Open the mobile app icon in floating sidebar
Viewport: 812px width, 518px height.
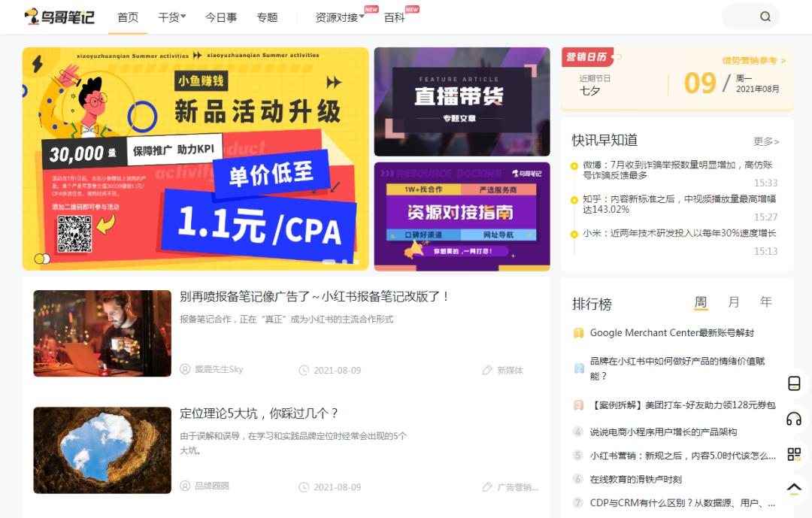click(x=794, y=384)
